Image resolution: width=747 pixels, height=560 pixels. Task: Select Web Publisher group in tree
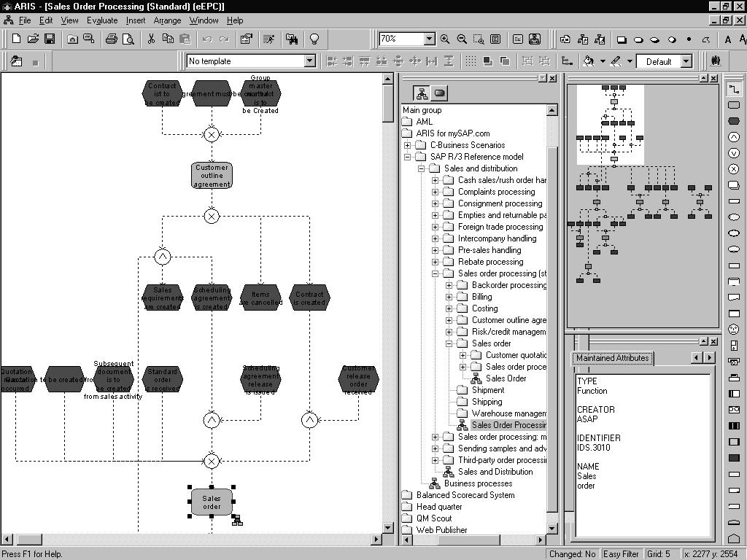(x=441, y=530)
